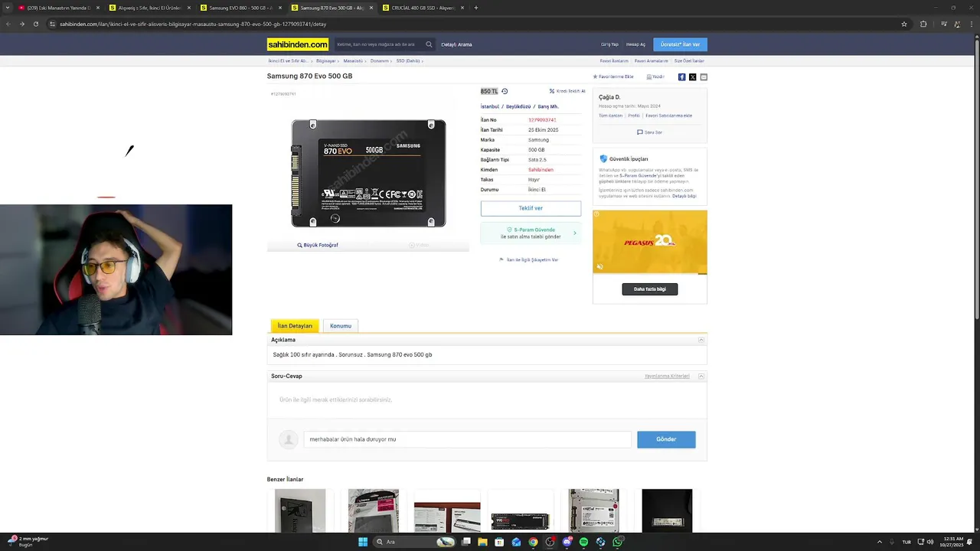The height and width of the screenshot is (551, 980).
Task: Switch to the Konumu tab
Action: click(x=341, y=326)
